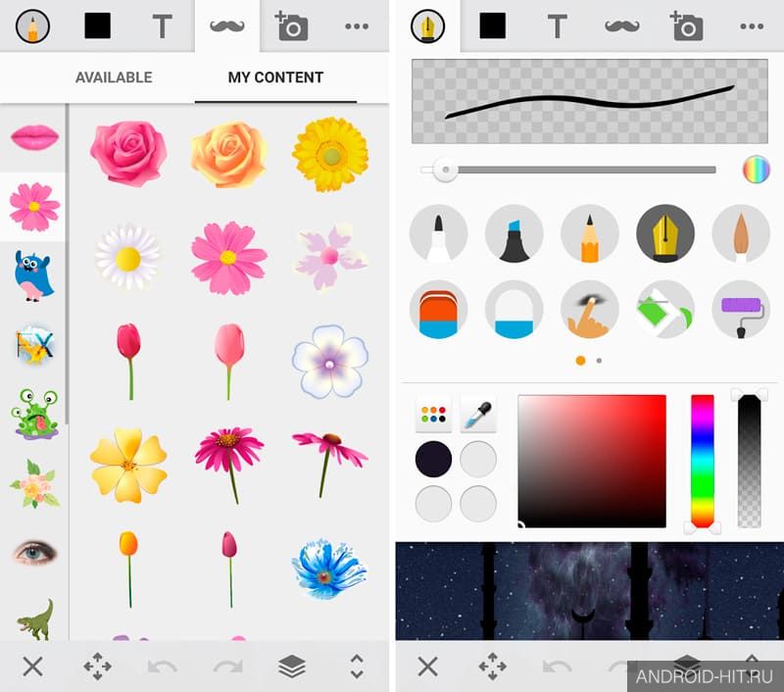Viewport: 784px width, 692px height.
Task: Open the MY CONTENT tab
Action: coord(275,77)
